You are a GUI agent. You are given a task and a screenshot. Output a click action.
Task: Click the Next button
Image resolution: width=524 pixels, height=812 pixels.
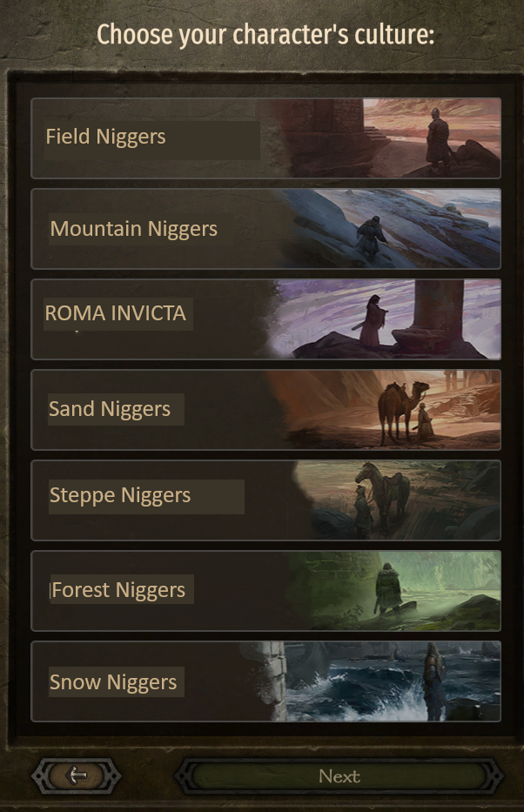coord(339,775)
